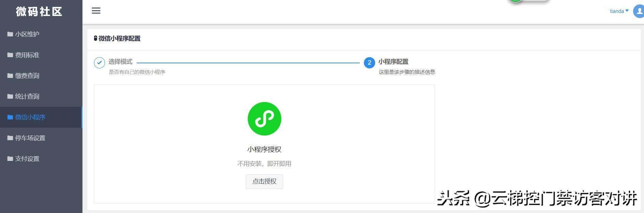The image size is (644, 213).
Task: Click the folder icon beside 支付设置
Action: point(10,159)
